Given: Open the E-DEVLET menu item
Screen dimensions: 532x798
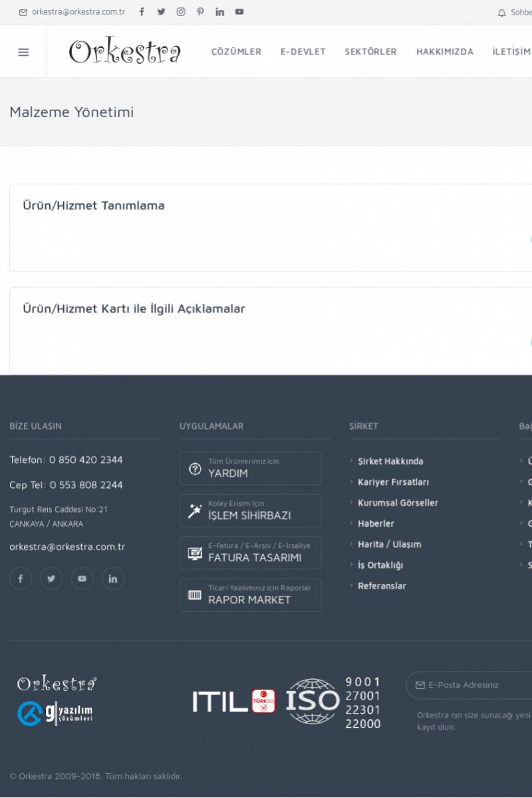Looking at the screenshot, I should [x=303, y=52].
